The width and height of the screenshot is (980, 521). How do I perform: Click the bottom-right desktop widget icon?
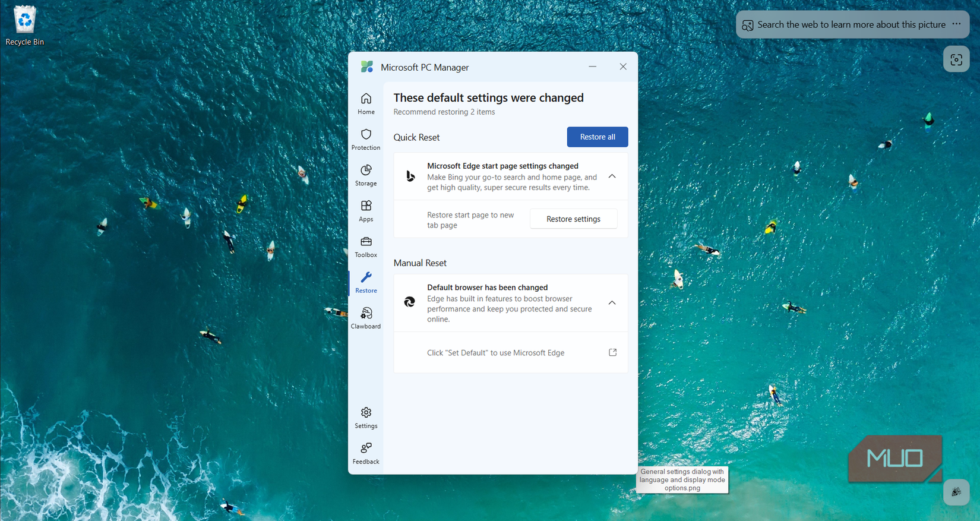point(956,492)
